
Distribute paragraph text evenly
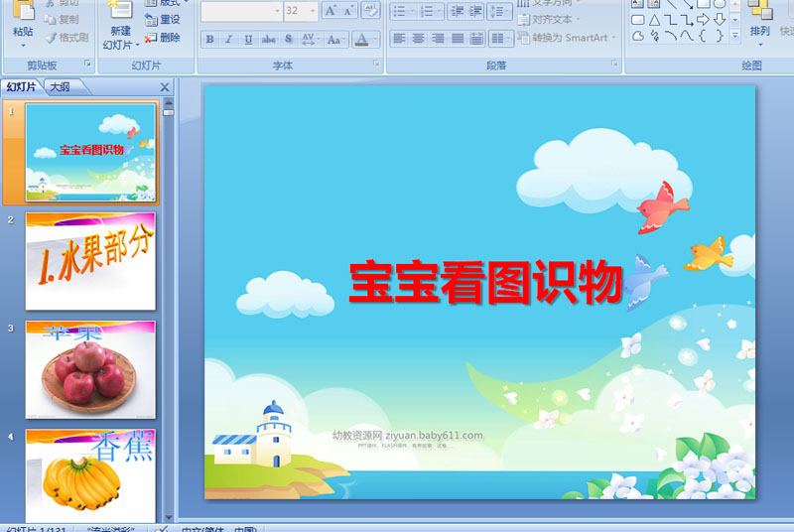(x=476, y=39)
